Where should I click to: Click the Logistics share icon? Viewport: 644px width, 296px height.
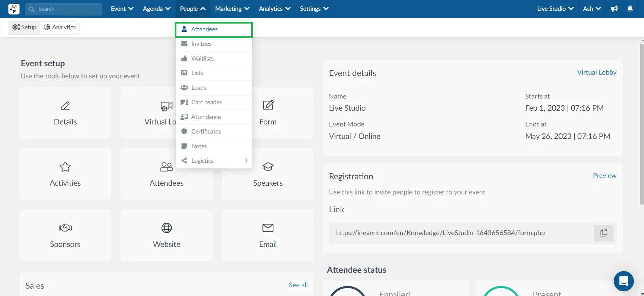coord(184,161)
